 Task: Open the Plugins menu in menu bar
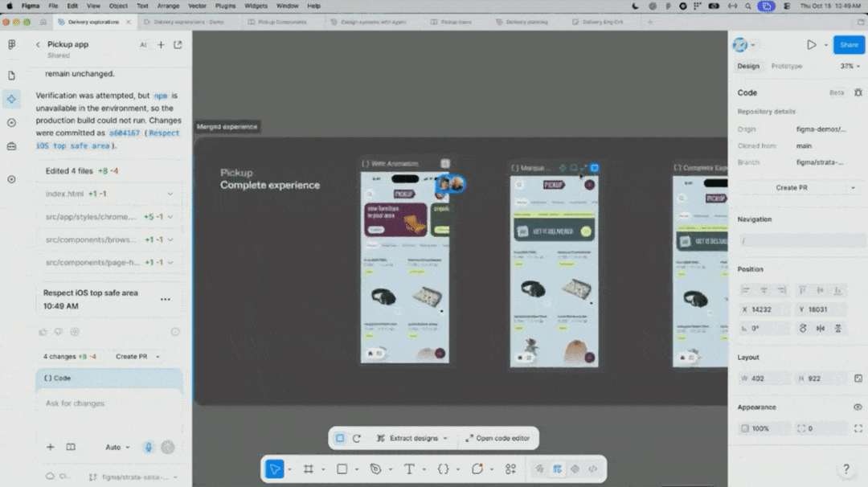coord(225,6)
